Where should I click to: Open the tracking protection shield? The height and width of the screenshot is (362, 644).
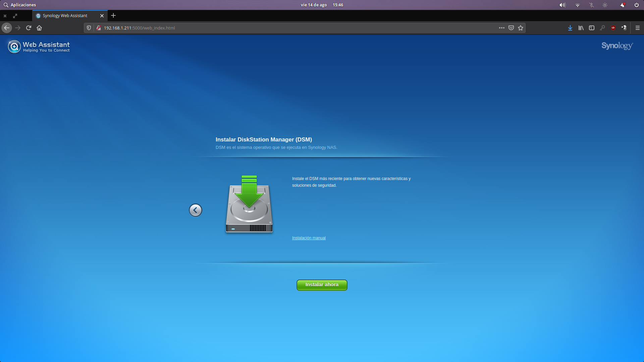89,28
